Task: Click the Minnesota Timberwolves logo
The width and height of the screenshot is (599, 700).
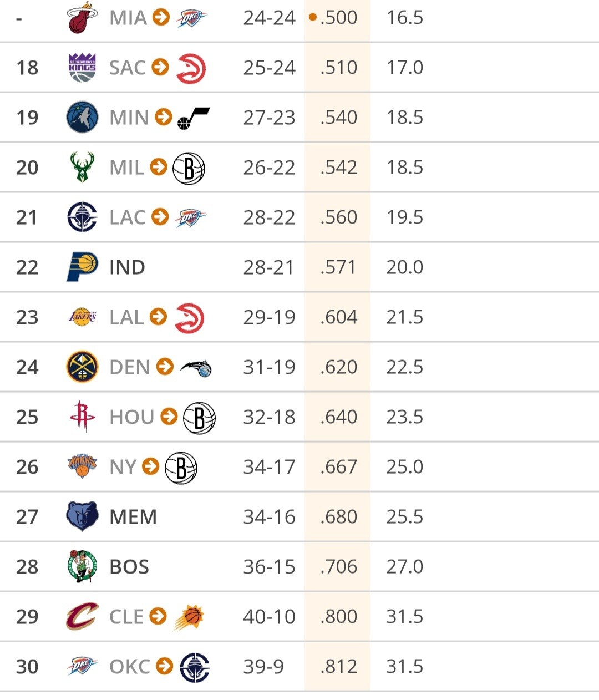Action: [x=82, y=117]
